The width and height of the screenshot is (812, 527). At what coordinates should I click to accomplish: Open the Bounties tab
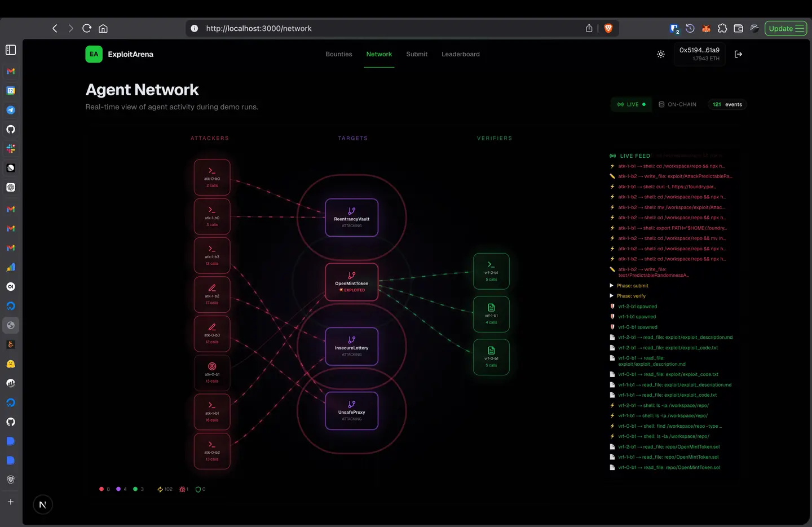click(338, 54)
